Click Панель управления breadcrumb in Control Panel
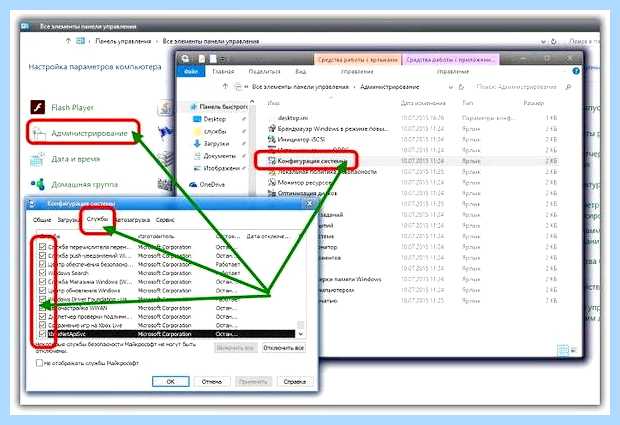Image resolution: width=620 pixels, height=425 pixels. (x=123, y=41)
